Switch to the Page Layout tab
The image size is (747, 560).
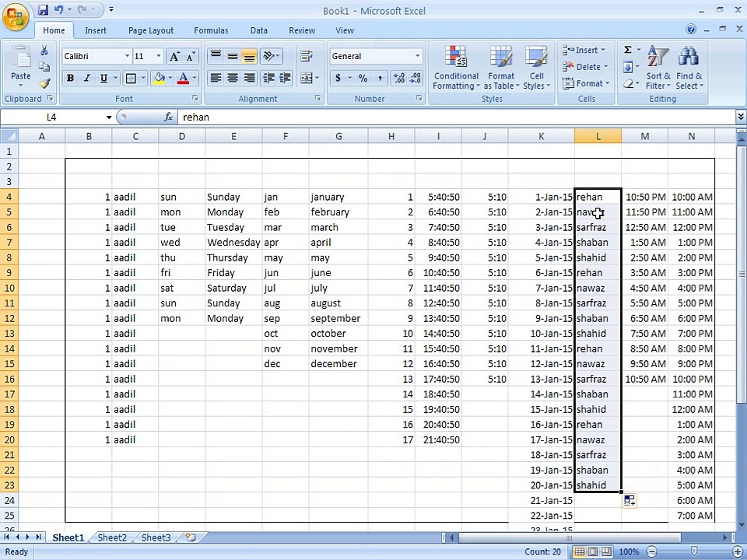click(150, 30)
